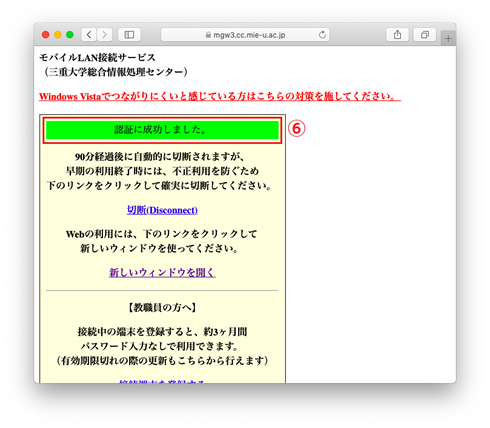Image resolution: width=490 pixels, height=428 pixels.
Task: Close the Safari window with the red button
Action: coord(46,35)
